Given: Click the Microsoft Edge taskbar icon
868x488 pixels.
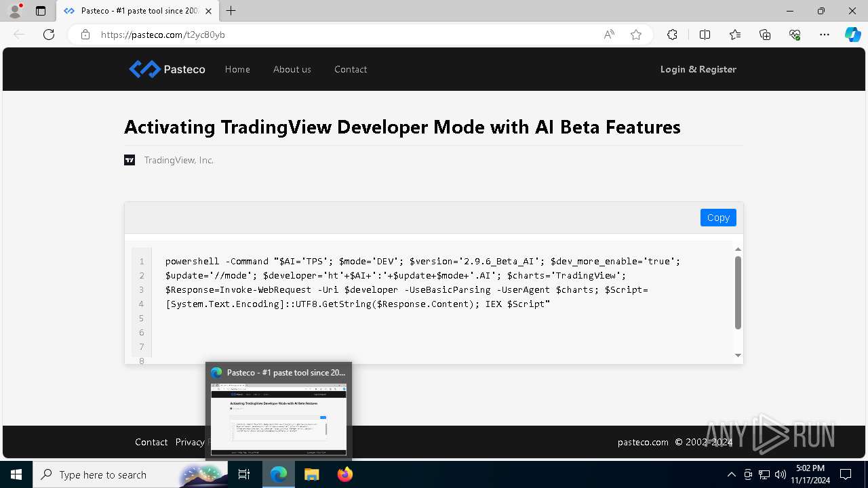Looking at the screenshot, I should pos(279,474).
